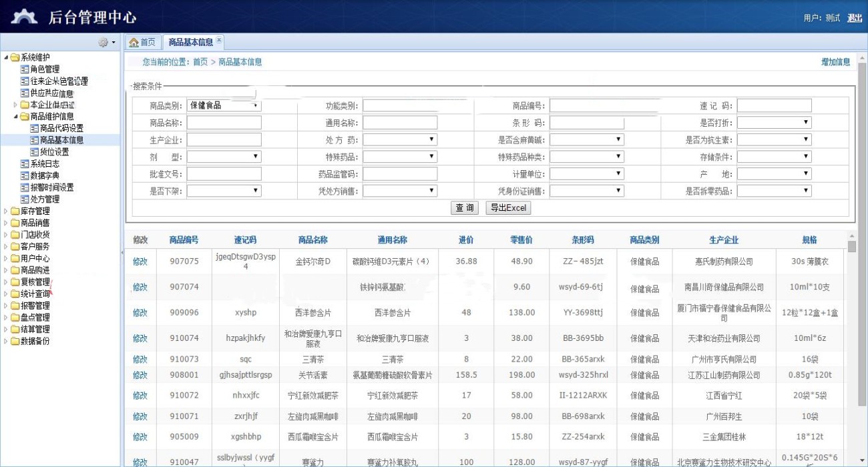Open the 是否拆零药品 dropdown
Screen dimensions: 868x467
click(775, 191)
